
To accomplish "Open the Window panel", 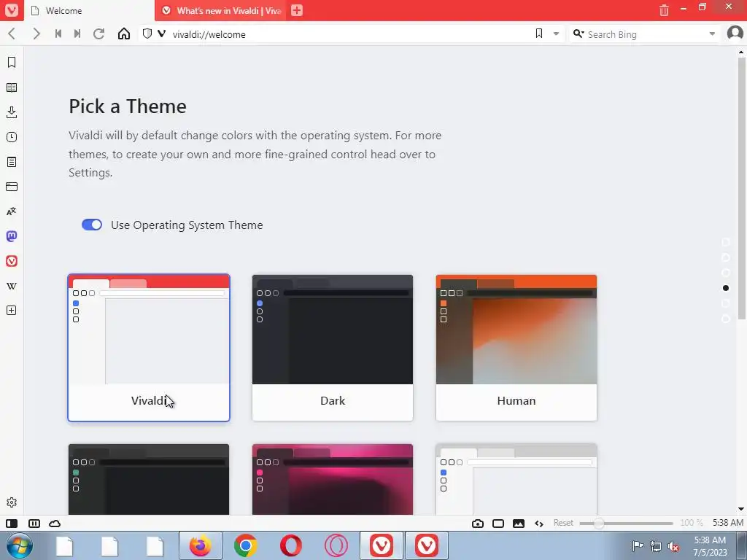I will [x=12, y=187].
